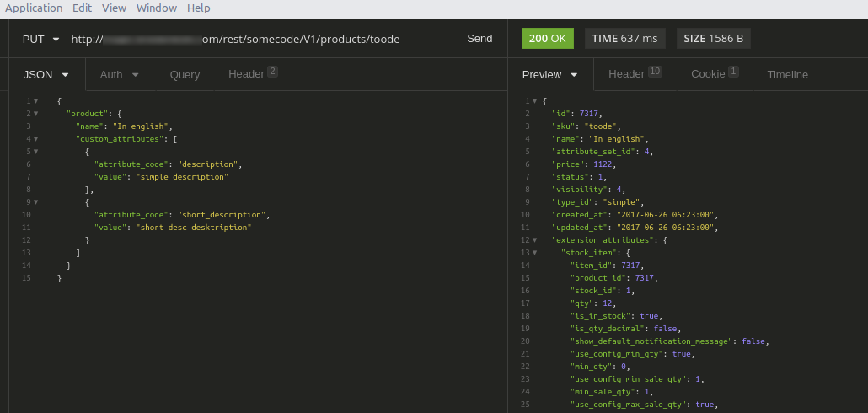The height and width of the screenshot is (413, 868).
Task: Click the "attribute_set_id": 4 line
Action: click(x=603, y=152)
